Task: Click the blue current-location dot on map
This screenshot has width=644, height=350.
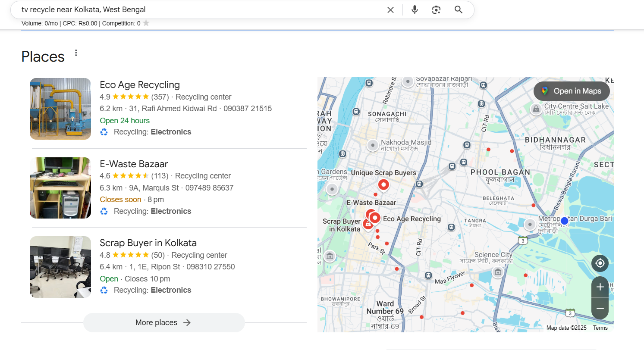Action: (564, 221)
